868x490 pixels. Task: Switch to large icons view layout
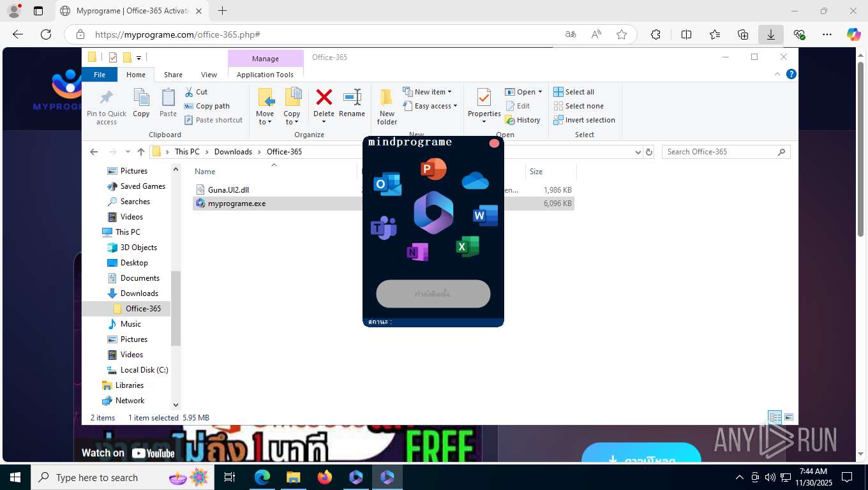click(789, 417)
